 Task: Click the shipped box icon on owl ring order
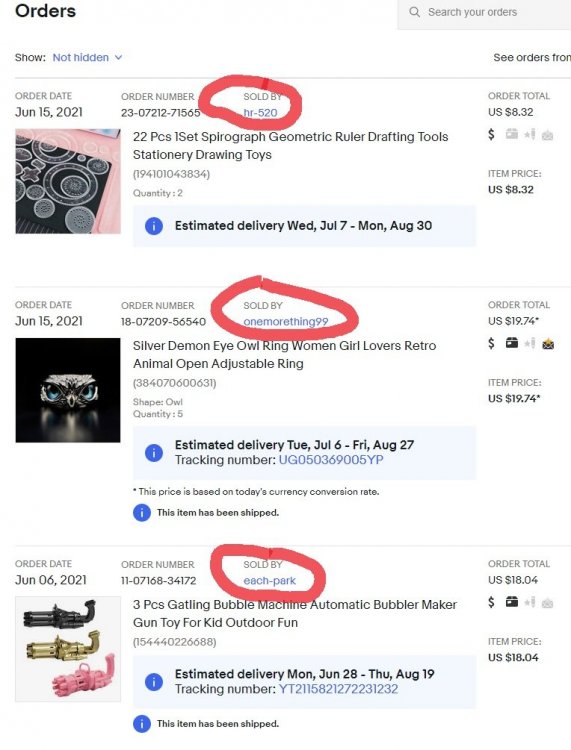[x=512, y=343]
